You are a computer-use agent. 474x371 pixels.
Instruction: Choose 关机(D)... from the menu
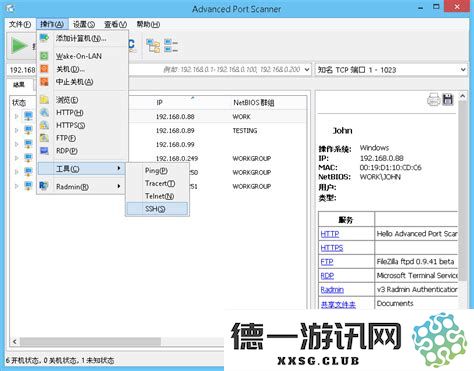[82, 69]
